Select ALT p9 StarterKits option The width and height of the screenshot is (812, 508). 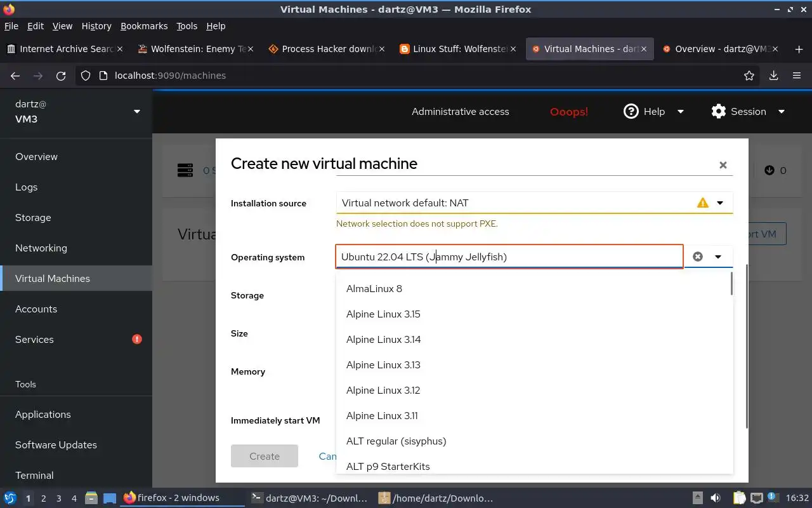click(534, 465)
